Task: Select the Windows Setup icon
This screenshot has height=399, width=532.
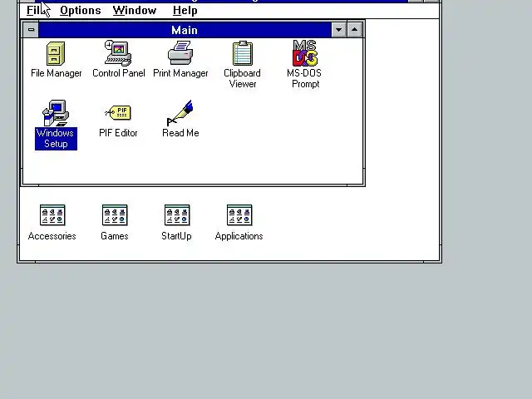Action: [x=56, y=113]
